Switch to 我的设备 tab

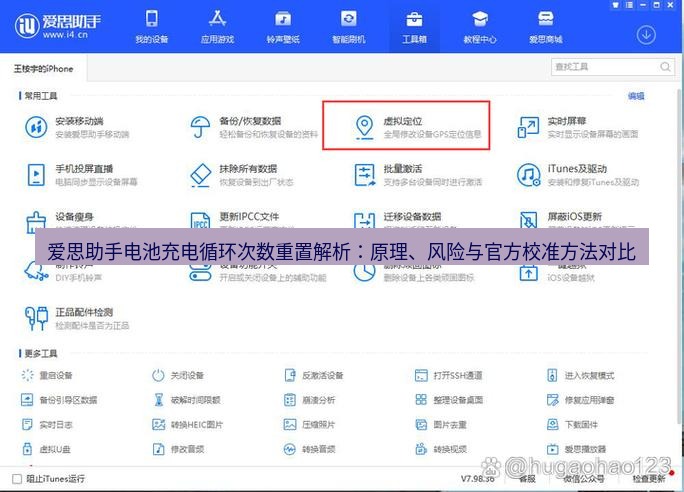pyautogui.click(x=152, y=27)
